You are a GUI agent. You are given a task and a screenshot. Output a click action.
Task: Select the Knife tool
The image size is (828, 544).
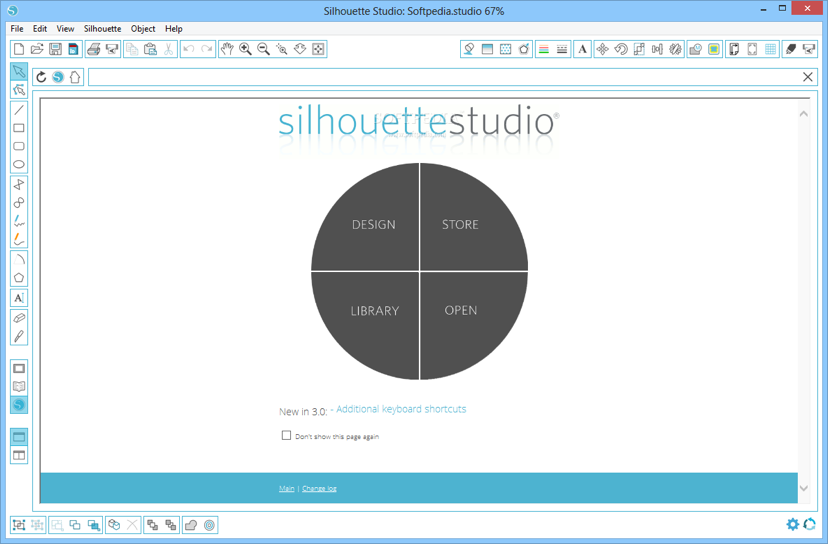pyautogui.click(x=19, y=336)
